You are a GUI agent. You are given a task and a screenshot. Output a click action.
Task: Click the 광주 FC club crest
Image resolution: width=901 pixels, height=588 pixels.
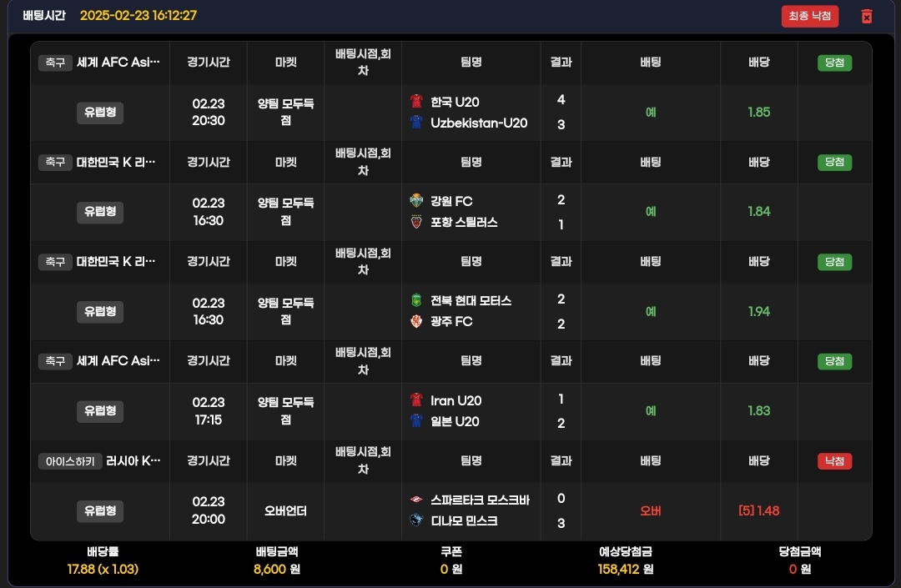(416, 321)
